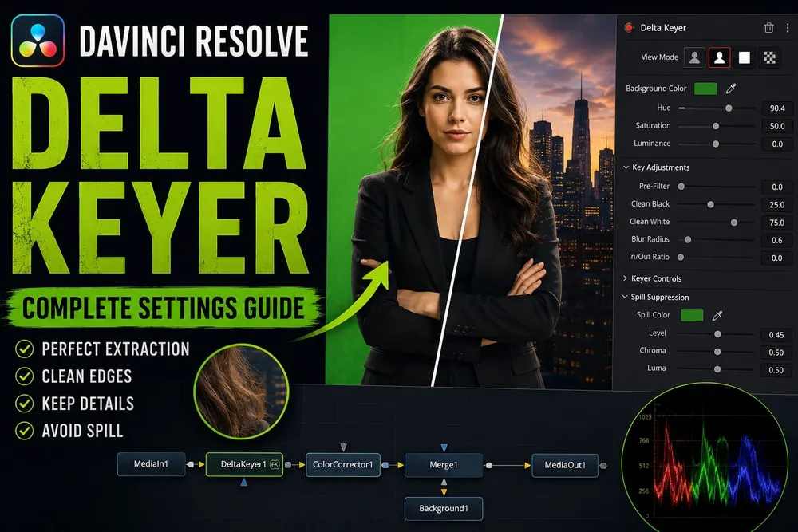The height and width of the screenshot is (532, 798).
Task: Click the Luma slider handle
Action: pos(717,369)
